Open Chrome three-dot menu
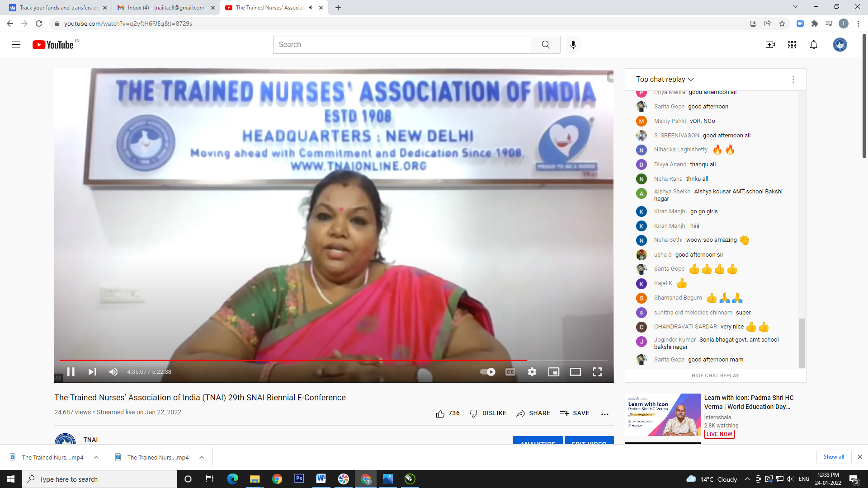 pyautogui.click(x=858, y=23)
